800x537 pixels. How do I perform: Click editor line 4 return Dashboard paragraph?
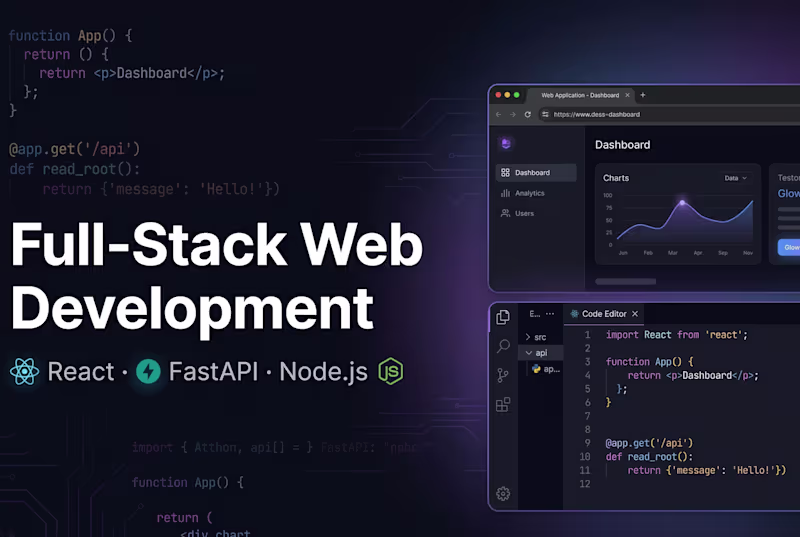point(693,375)
